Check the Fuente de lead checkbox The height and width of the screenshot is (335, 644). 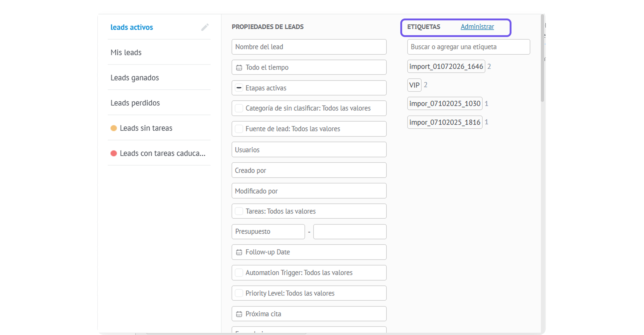pos(239,129)
